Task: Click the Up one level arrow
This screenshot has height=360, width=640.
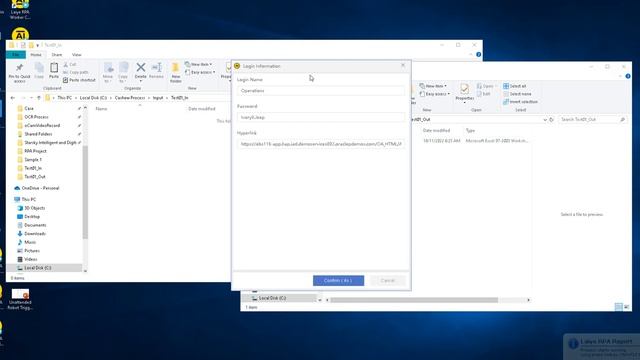Action: [x=39, y=98]
